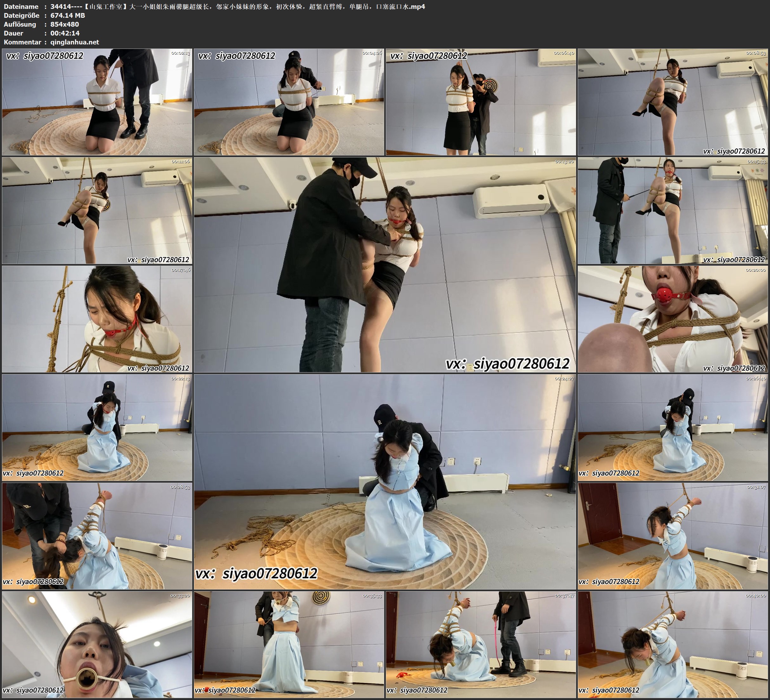Open the thumbnail at 00:26:40
Screen dimensions: 770x700
[673, 427]
